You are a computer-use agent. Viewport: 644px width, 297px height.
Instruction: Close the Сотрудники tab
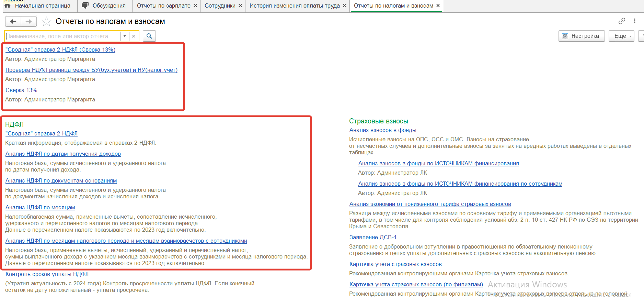pyautogui.click(x=240, y=6)
